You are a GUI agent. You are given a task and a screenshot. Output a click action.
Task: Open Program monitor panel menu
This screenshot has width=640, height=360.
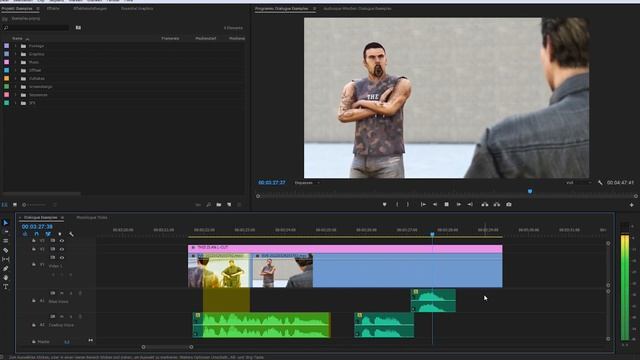click(x=314, y=9)
